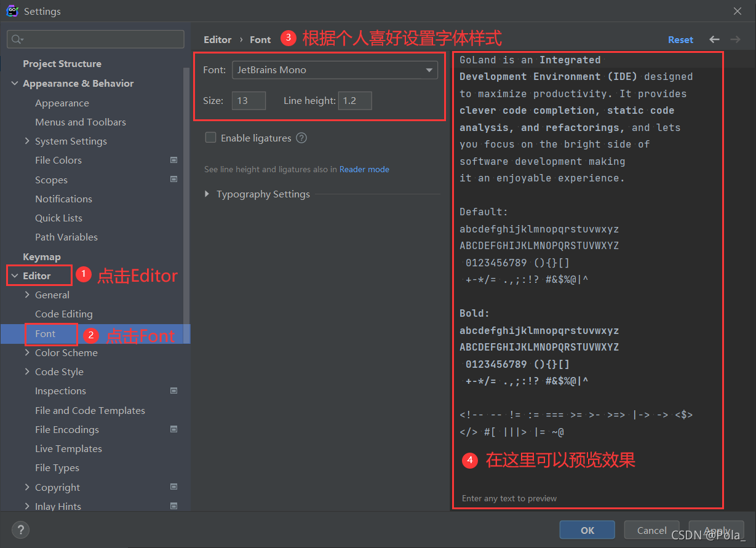The height and width of the screenshot is (548, 756).
Task: Enable ligatures checkbox
Action: 210,138
